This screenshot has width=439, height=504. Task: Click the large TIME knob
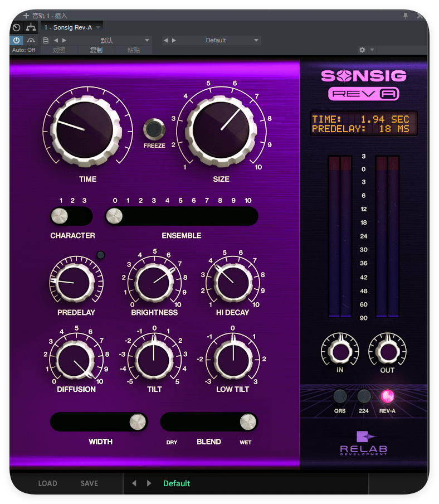[86, 130]
